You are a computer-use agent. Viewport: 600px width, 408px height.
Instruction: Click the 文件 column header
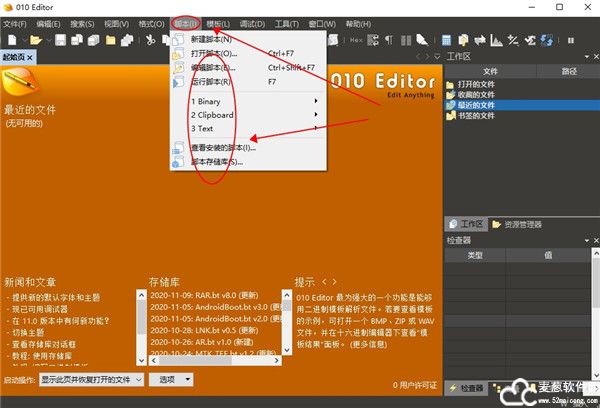pos(490,71)
